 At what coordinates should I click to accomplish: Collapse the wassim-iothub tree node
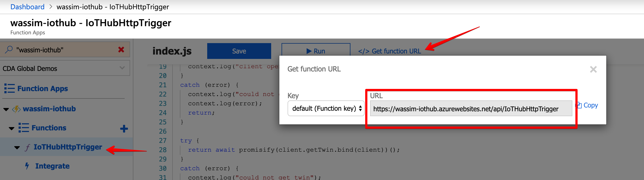click(6, 109)
